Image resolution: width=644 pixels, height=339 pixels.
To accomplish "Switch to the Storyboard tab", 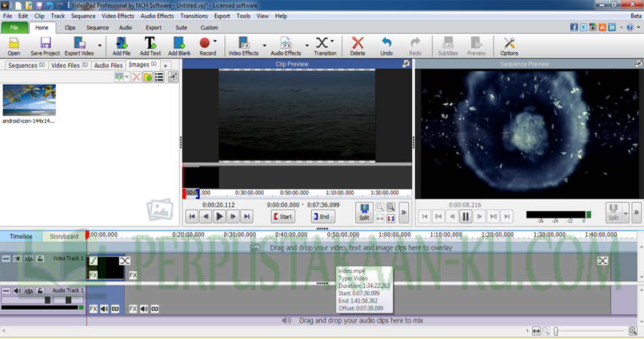I will 64,236.
